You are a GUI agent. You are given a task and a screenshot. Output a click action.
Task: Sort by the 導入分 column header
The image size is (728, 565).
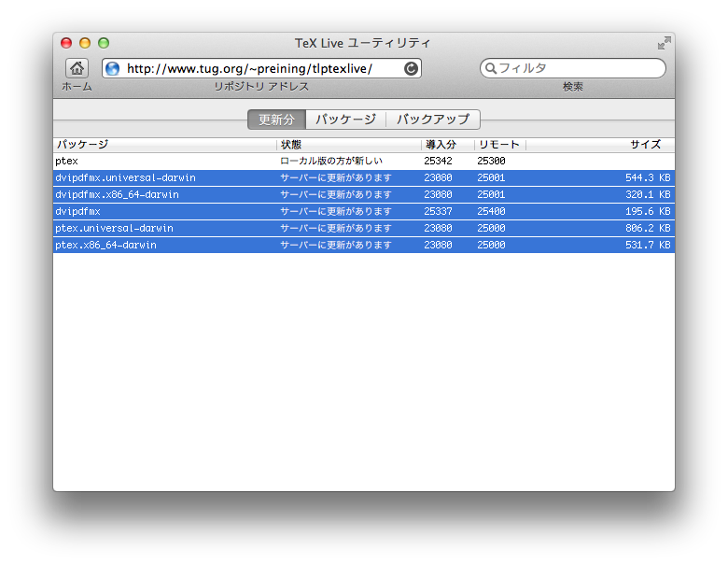(x=448, y=145)
